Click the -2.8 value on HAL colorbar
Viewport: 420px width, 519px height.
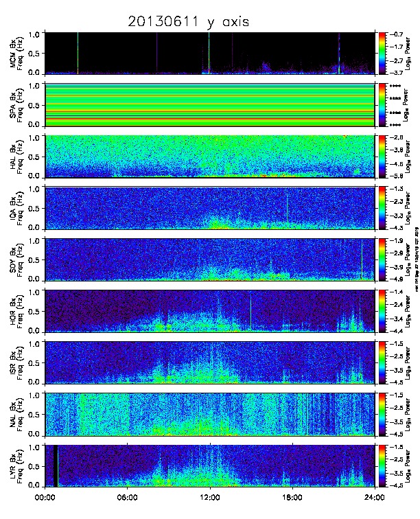click(396, 138)
